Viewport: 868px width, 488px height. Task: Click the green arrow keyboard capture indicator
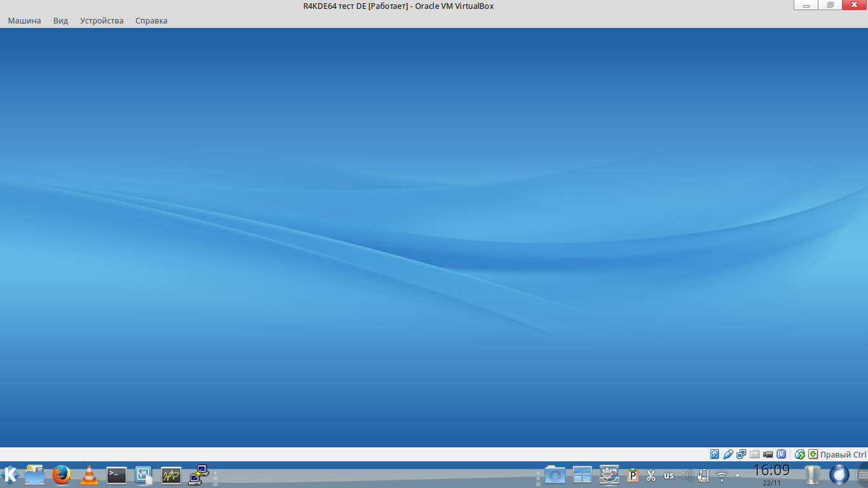click(813, 454)
